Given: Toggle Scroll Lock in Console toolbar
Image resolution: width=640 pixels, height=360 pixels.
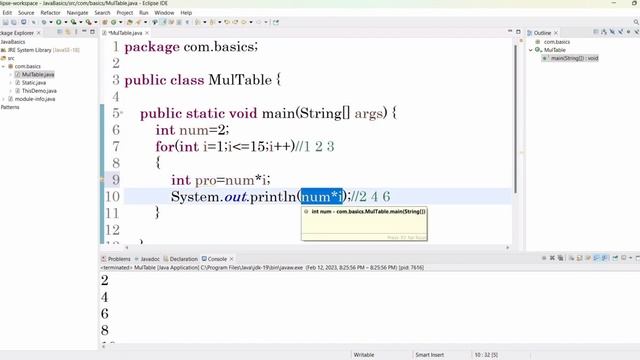Looking at the screenshot, I should 580,258.
